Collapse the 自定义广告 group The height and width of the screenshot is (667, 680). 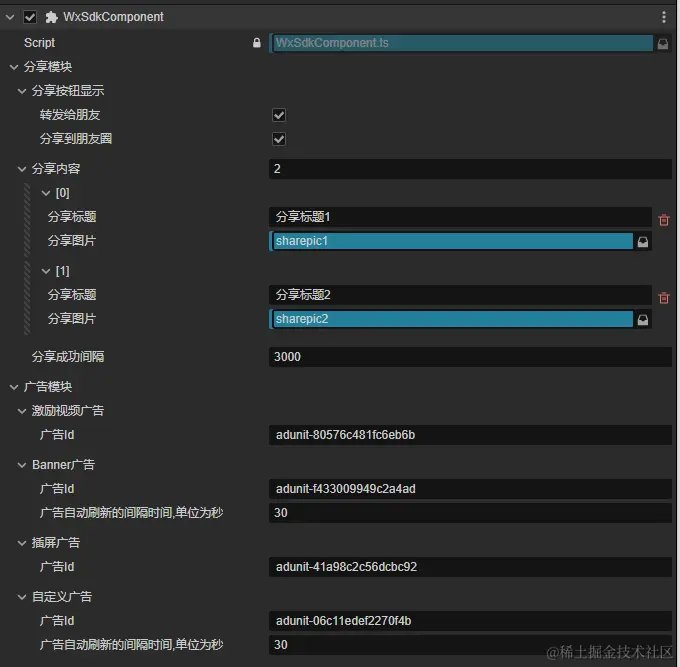coord(22,597)
